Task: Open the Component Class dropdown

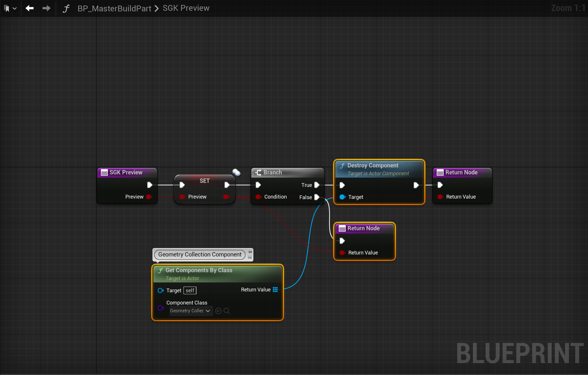Action: pos(190,311)
